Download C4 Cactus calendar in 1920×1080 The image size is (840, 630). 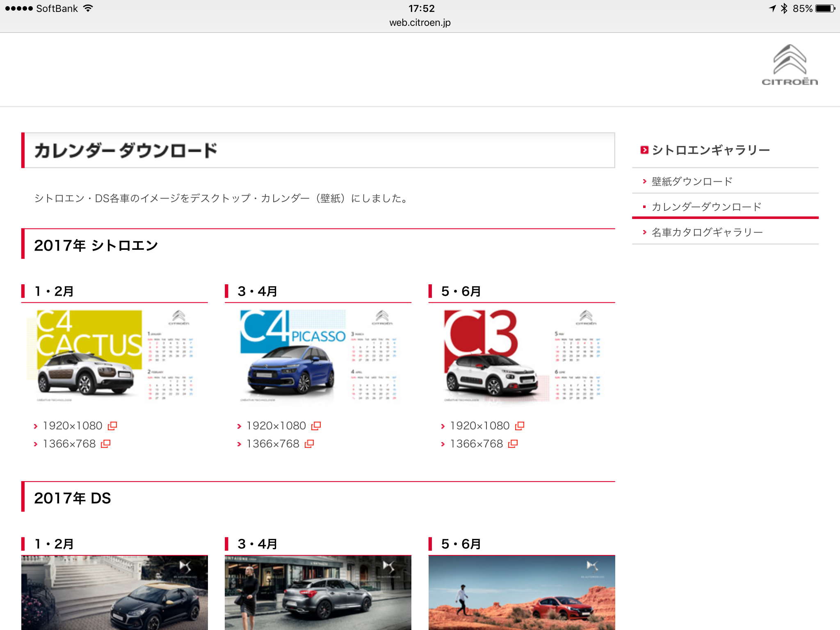click(73, 426)
